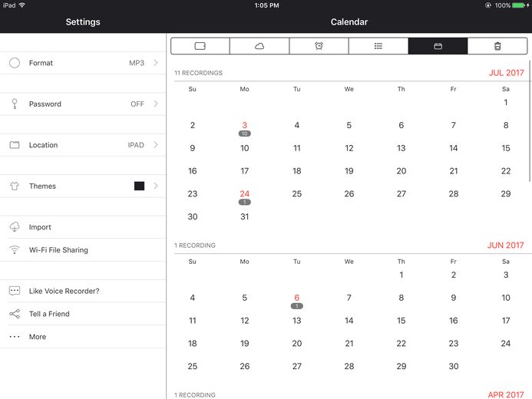This screenshot has width=532, height=399.
Task: Select July 1 in the calendar
Action: tap(506, 102)
